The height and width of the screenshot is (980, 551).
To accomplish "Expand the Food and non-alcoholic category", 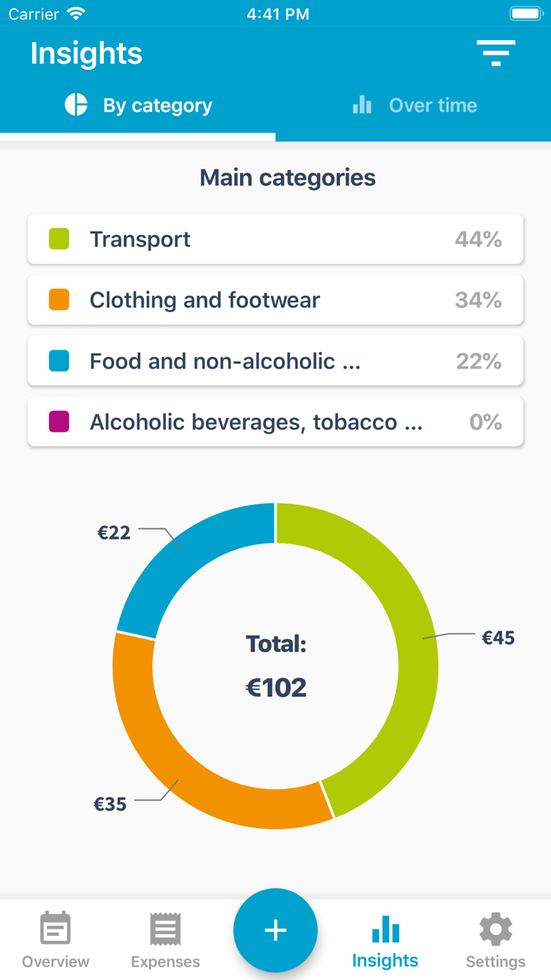I will (x=275, y=361).
